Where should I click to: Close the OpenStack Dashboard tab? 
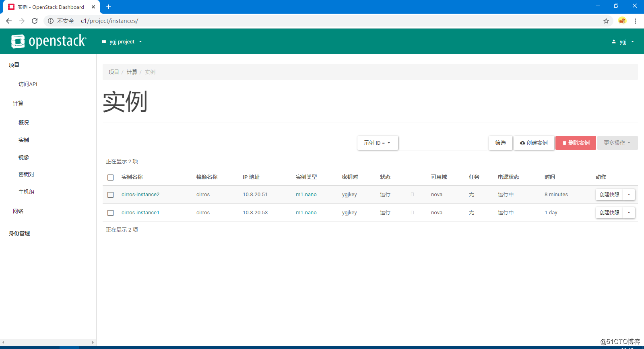(93, 7)
